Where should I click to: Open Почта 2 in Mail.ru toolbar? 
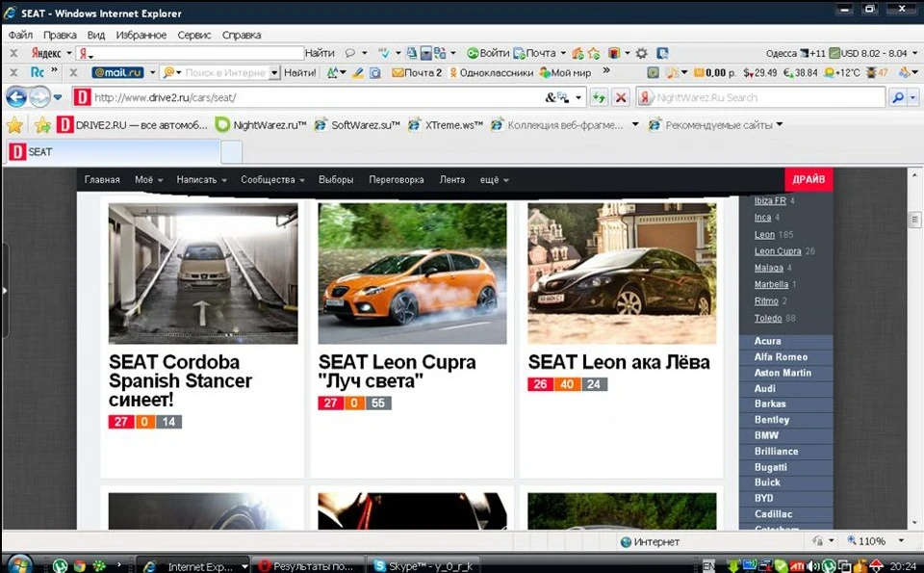[x=417, y=72]
